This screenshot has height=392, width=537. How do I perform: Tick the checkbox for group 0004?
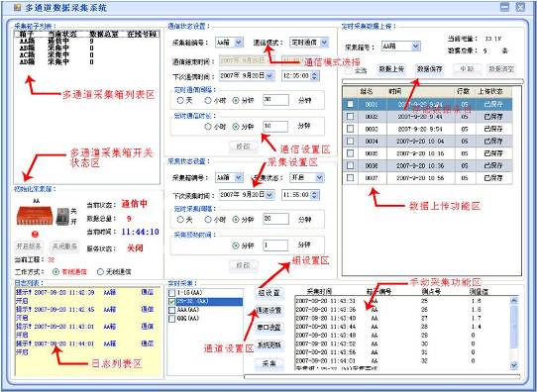coord(350,141)
